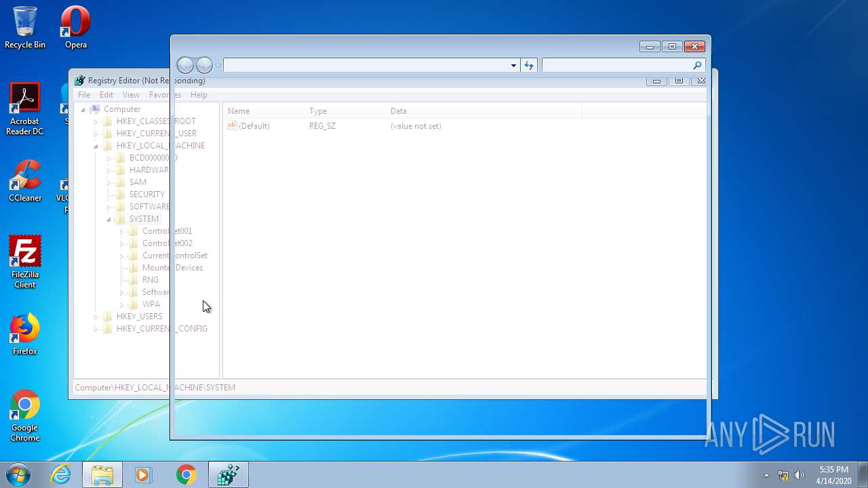
Task: Open Windows Explorer taskbar button
Action: click(x=102, y=474)
